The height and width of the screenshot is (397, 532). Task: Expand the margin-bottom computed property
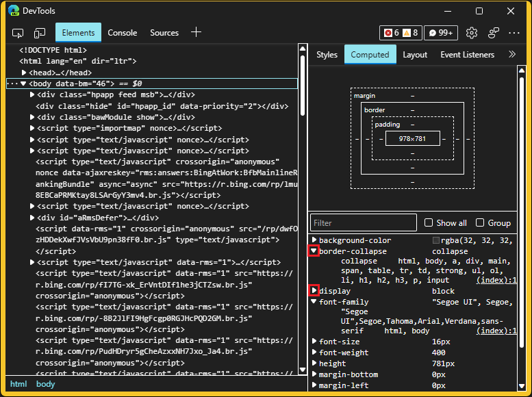point(314,374)
